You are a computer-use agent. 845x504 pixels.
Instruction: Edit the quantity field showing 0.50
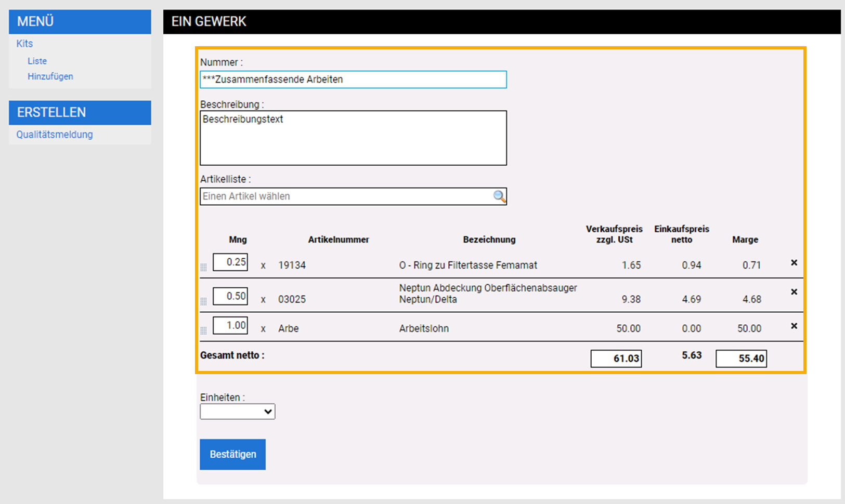pyautogui.click(x=230, y=296)
